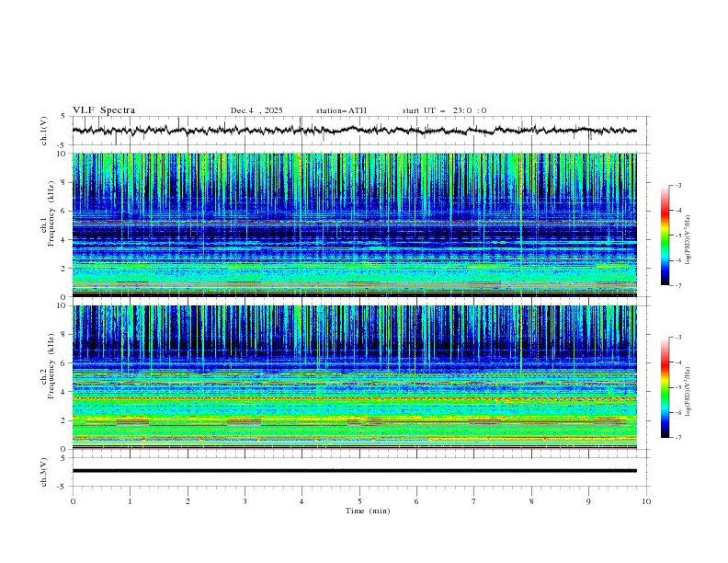
Task: Click inside the ch.2 spectrogram panel
Action: point(354,377)
